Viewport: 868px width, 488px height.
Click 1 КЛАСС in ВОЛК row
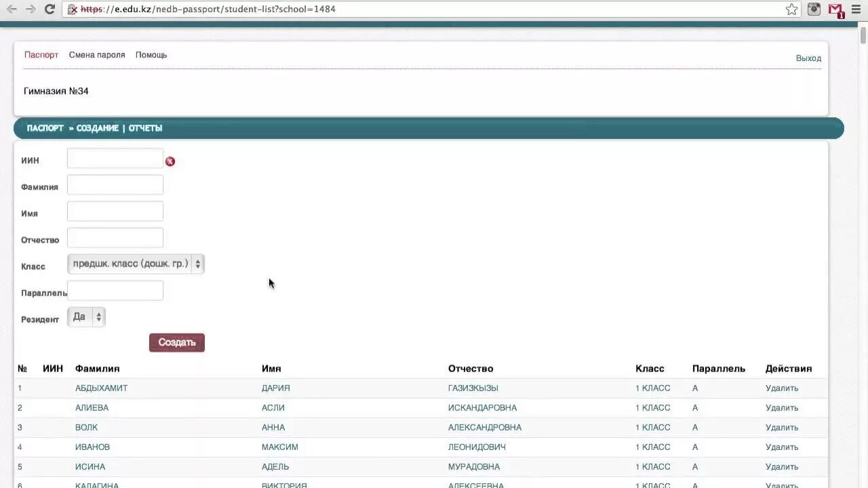tap(653, 428)
